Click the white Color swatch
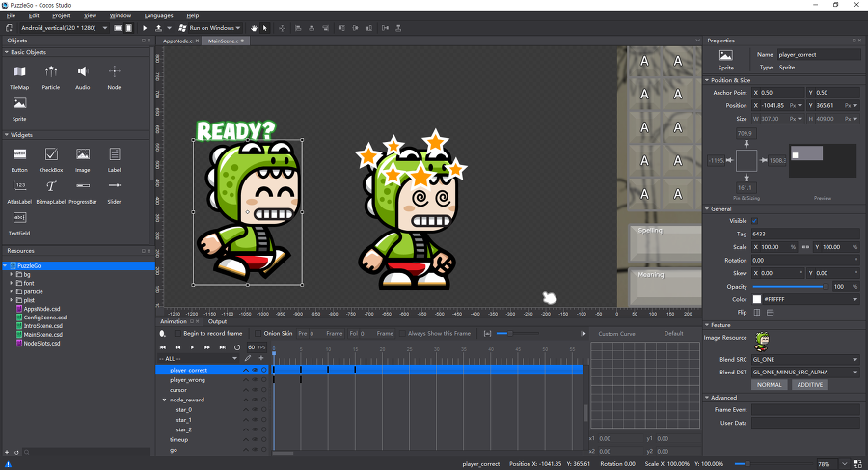868x470 pixels. coord(756,299)
